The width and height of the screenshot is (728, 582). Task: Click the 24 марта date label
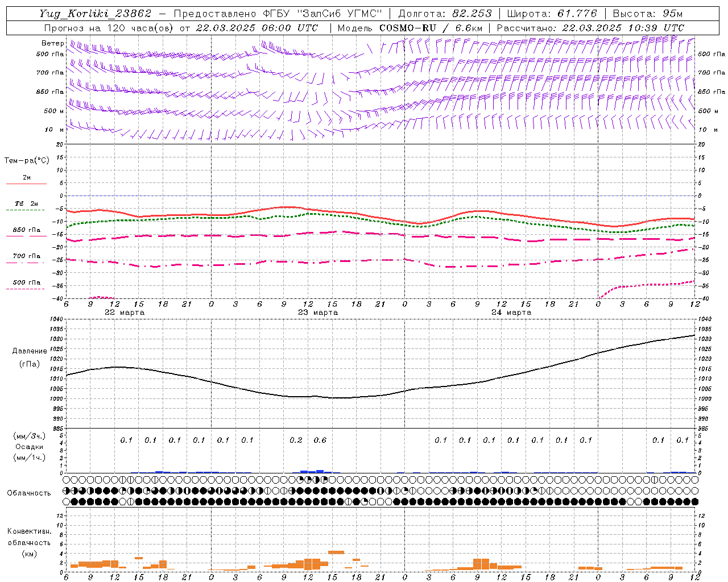(x=511, y=313)
